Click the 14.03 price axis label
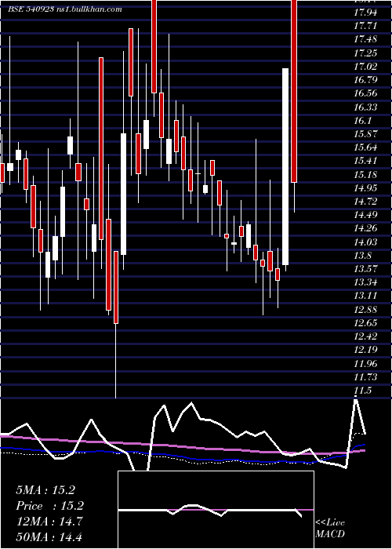The height and width of the screenshot is (549, 392). (365, 242)
